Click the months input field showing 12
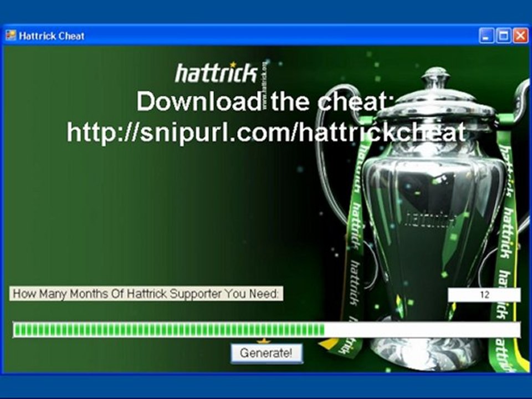The height and width of the screenshot is (399, 532). [484, 294]
